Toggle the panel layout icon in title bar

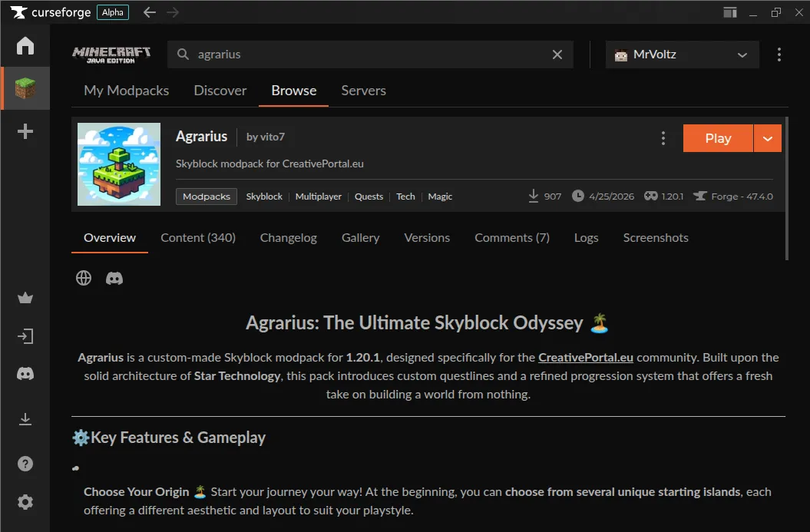[x=730, y=12]
